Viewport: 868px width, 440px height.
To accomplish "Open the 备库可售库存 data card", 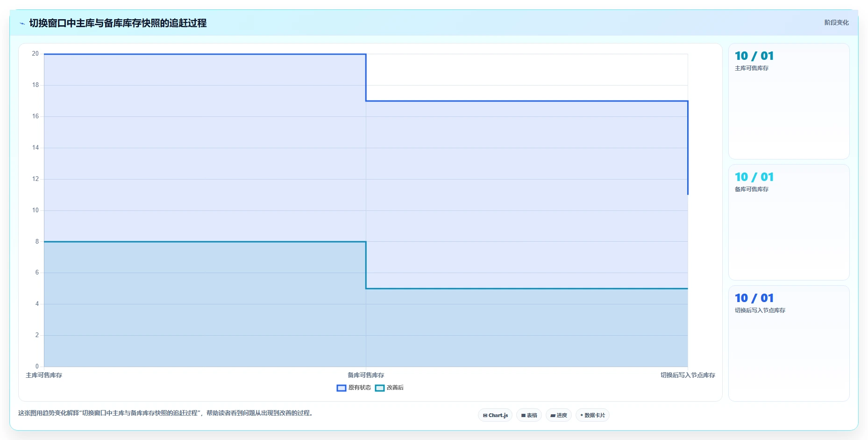I will [x=789, y=222].
